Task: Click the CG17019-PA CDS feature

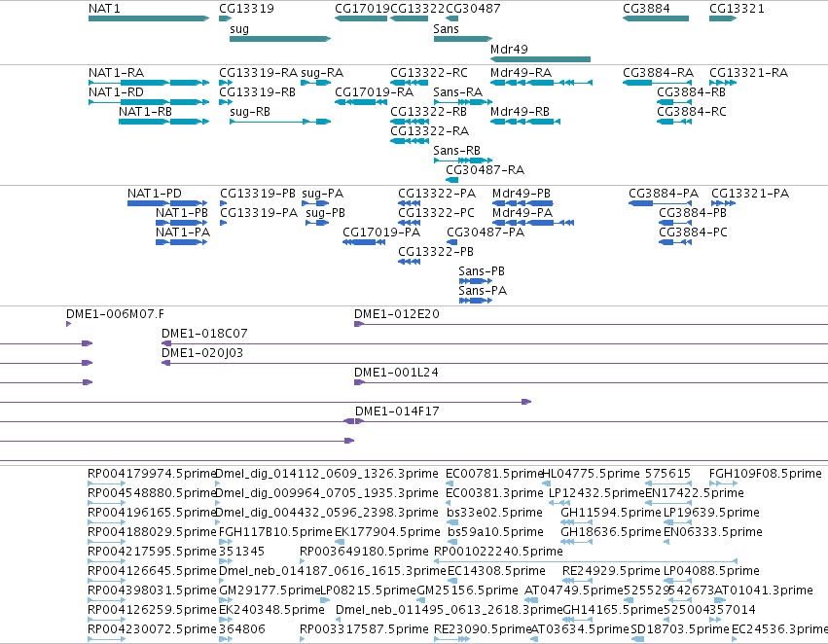Action: [364, 242]
